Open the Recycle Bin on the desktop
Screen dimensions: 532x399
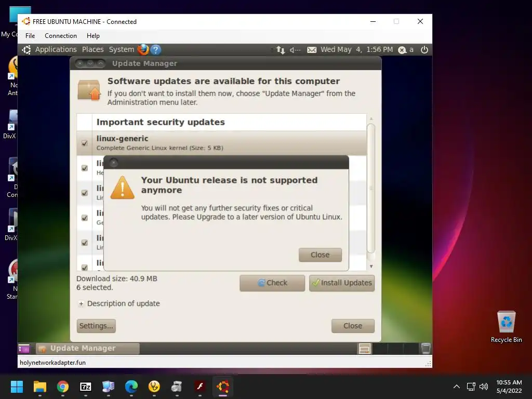(x=506, y=326)
